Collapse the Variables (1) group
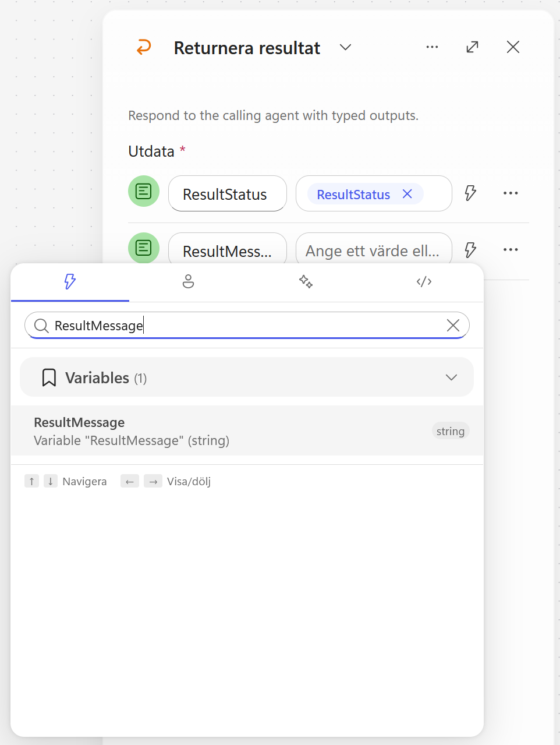This screenshot has height=745, width=560. point(451,377)
